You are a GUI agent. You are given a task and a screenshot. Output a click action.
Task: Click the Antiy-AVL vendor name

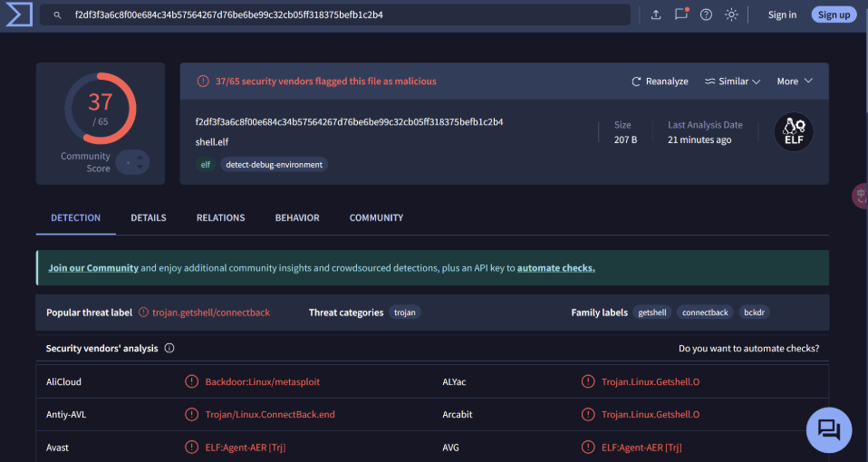pos(66,414)
